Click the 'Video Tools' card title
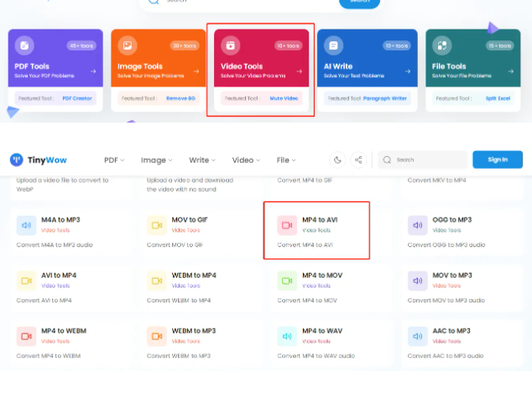The image size is (532, 393). pyautogui.click(x=242, y=66)
